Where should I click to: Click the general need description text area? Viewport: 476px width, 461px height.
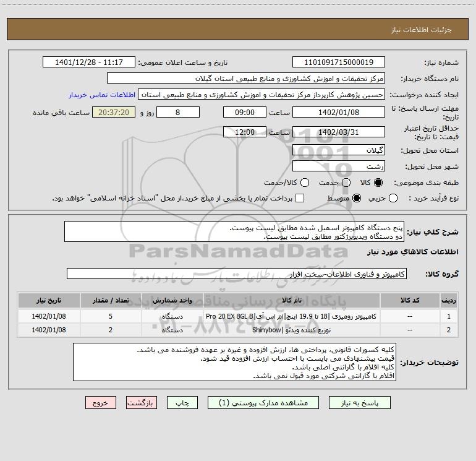pos(234,231)
